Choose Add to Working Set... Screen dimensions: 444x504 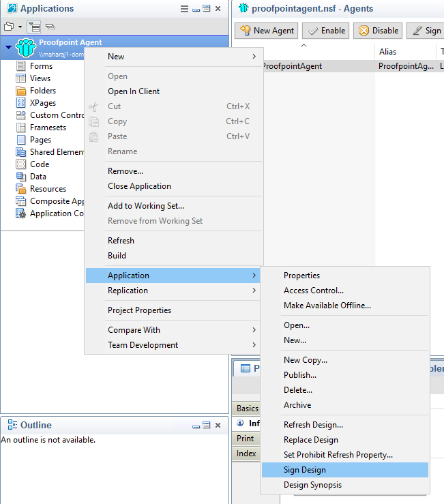(174, 206)
